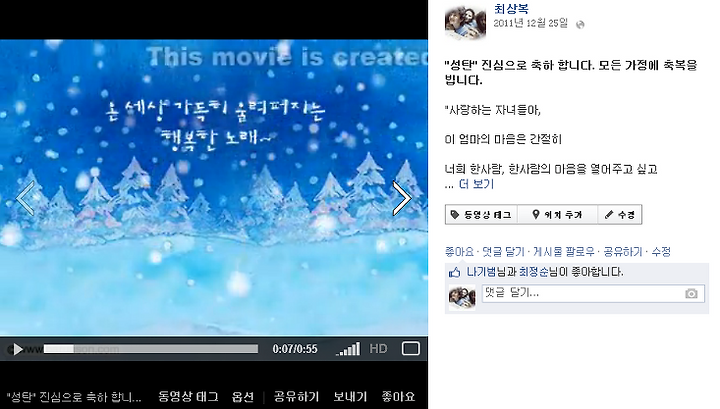720x409 pixels.
Task: Toggle HD video quality
Action: point(378,349)
